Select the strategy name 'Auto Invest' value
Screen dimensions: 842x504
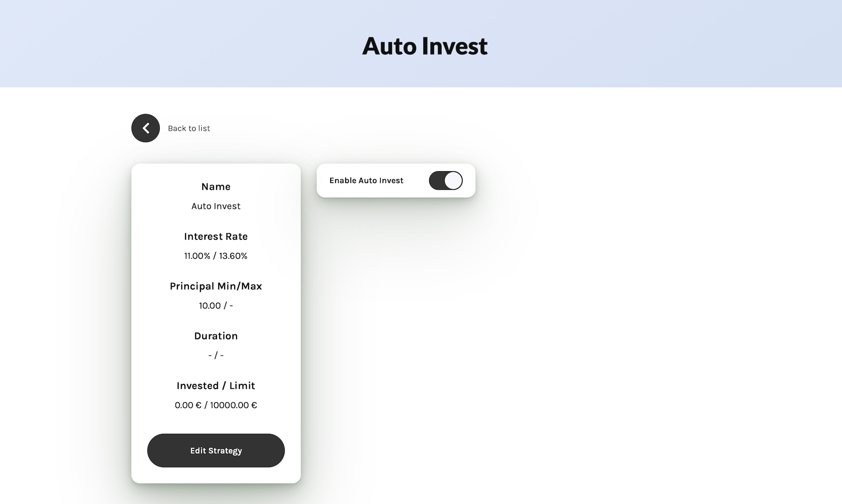tap(216, 206)
